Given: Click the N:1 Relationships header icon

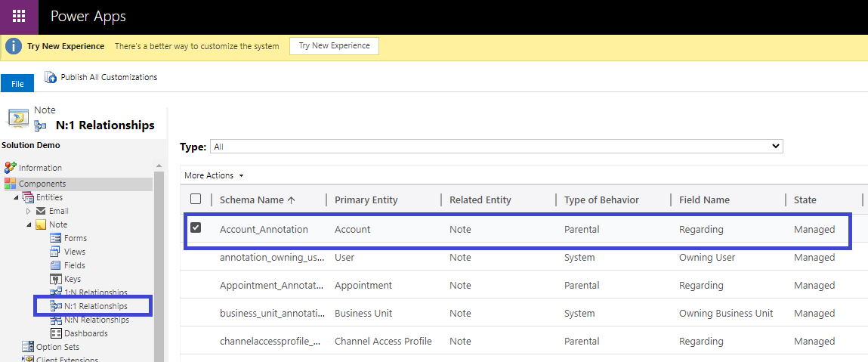Looking at the screenshot, I should [x=40, y=125].
